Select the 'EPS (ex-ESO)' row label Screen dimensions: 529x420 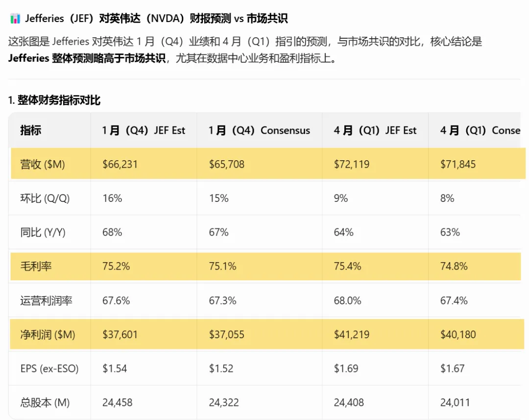[49, 369]
